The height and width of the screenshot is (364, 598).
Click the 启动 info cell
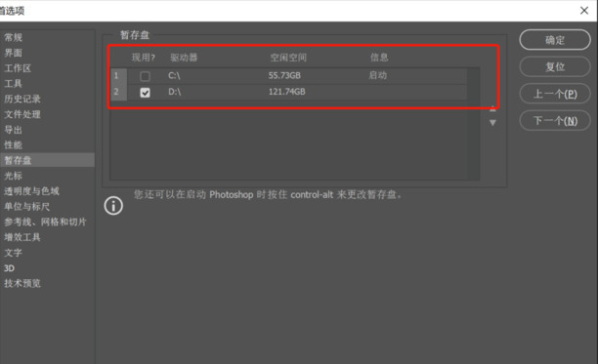(x=377, y=75)
